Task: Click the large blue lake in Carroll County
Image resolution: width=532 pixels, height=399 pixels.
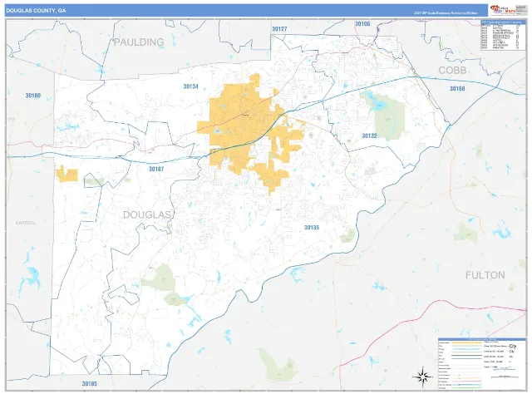Action: (x=30, y=278)
